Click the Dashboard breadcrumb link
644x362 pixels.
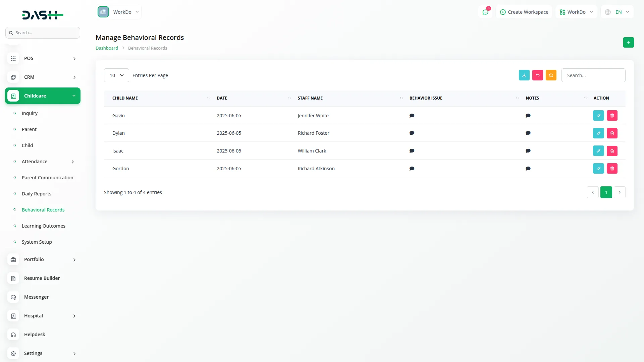pyautogui.click(x=107, y=48)
